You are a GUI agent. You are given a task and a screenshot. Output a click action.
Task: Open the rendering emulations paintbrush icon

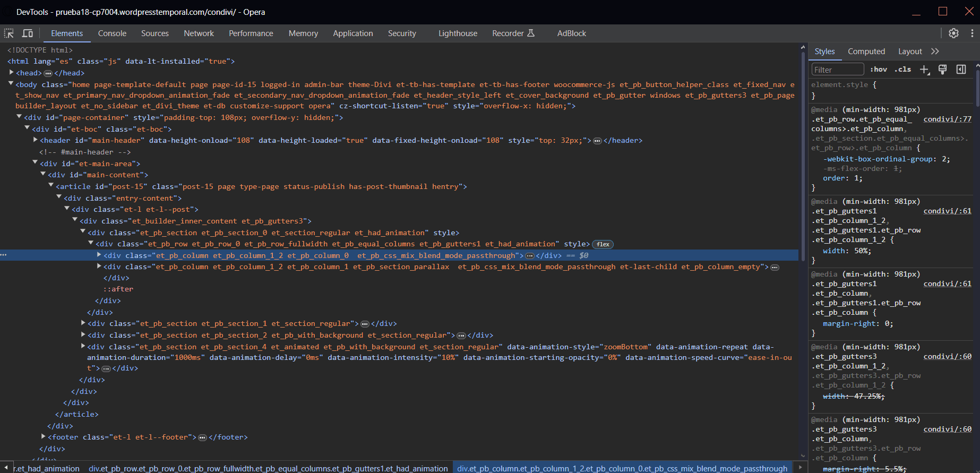pos(943,70)
